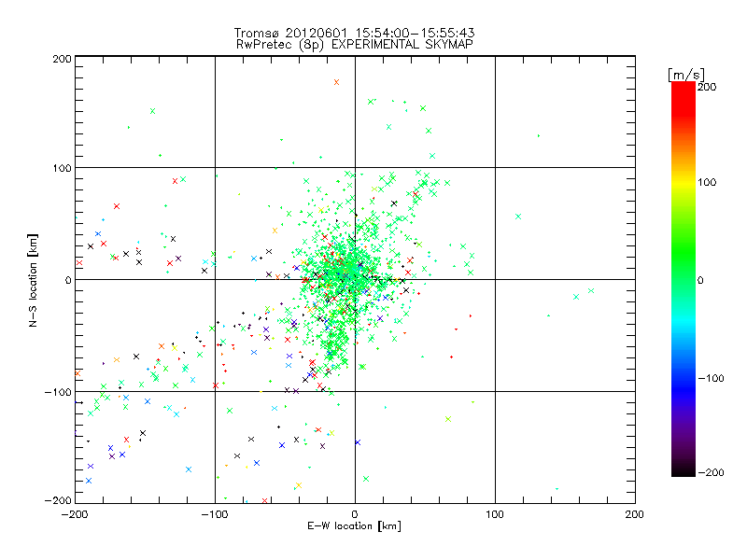Click the red top section of the colorbar
The image size is (747, 560).
click(x=684, y=100)
